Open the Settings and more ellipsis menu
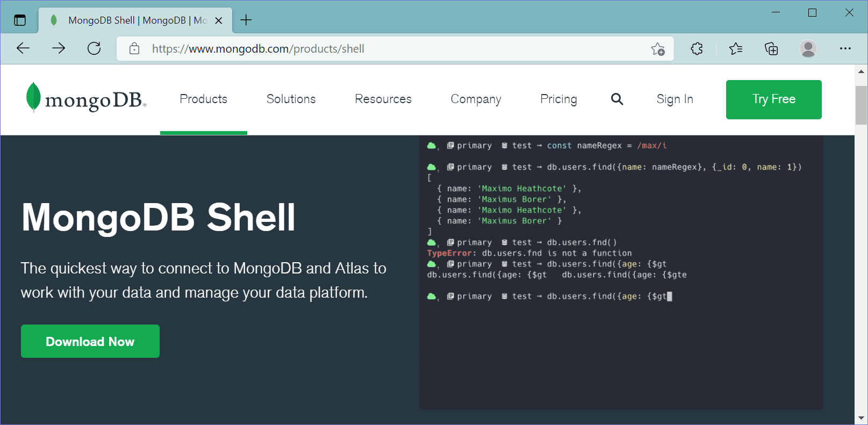Image resolution: width=868 pixels, height=425 pixels. click(x=845, y=49)
